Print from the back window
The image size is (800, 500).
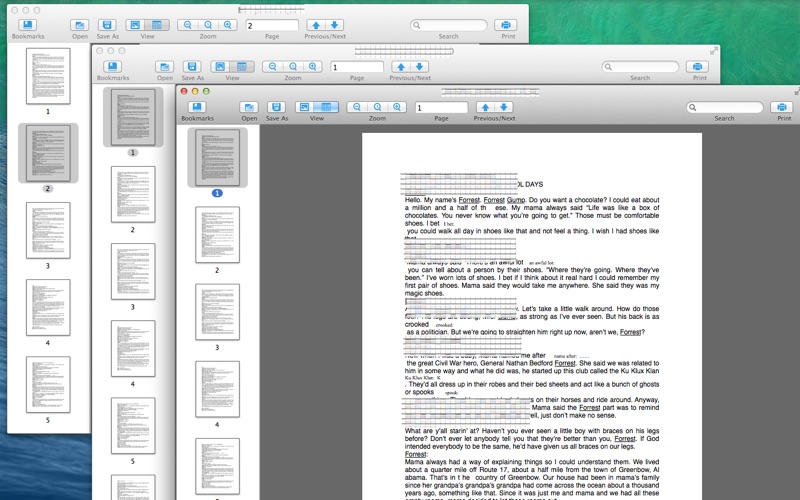(506, 25)
